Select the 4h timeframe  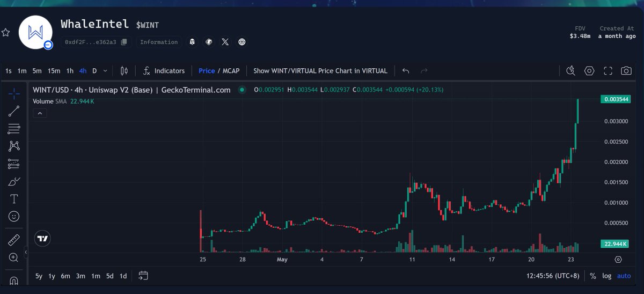(83, 71)
